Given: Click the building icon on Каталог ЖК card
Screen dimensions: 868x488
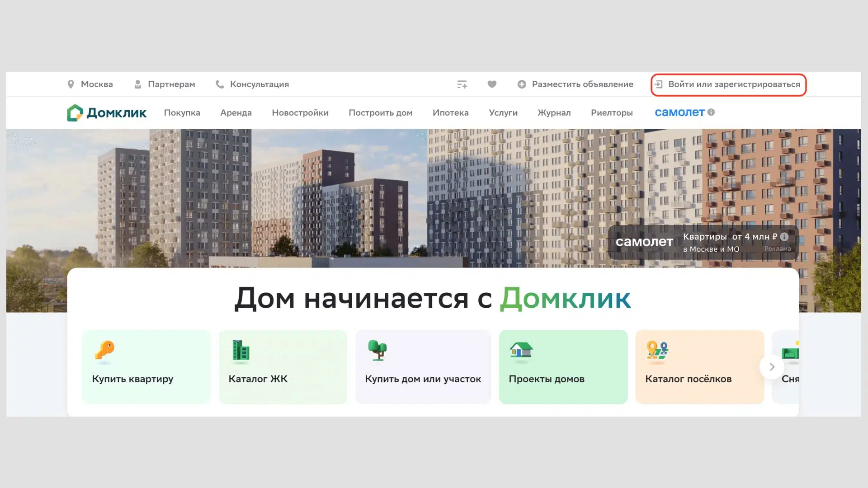Looking at the screenshot, I should 241,352.
